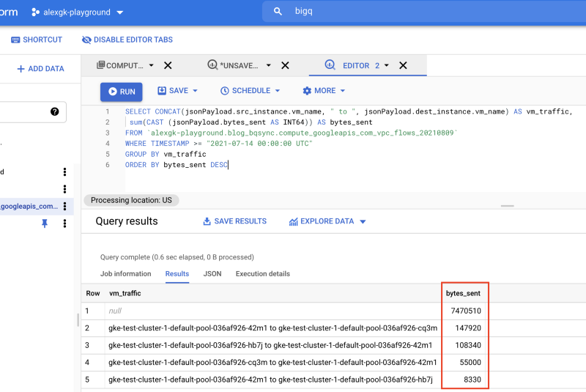Open the COMPUT... tab dropdown arrow
Screen dimensions: 586x392
(x=152, y=65)
